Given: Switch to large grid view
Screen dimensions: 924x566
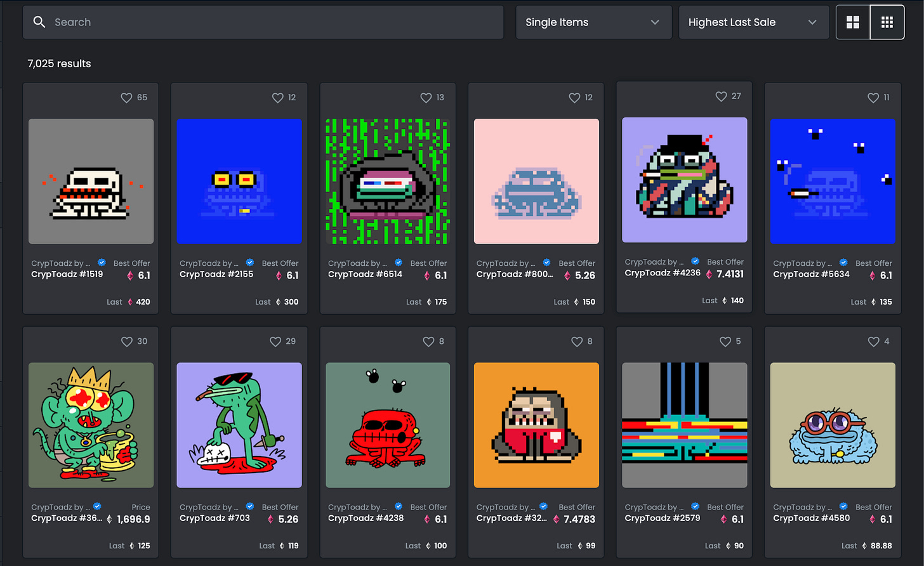Looking at the screenshot, I should 853,22.
